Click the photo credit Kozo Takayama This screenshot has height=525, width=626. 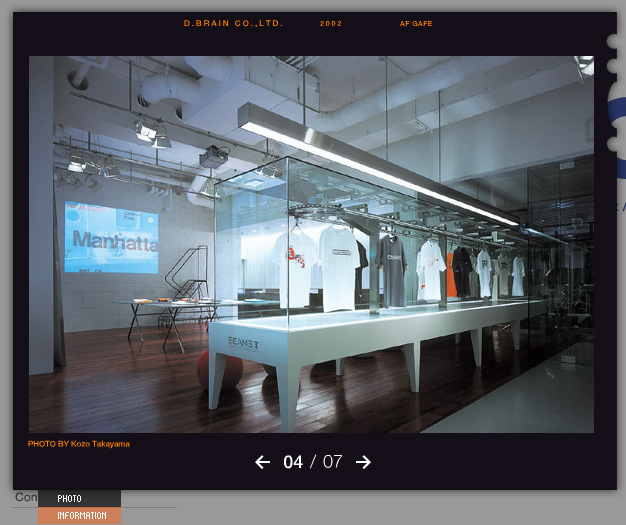click(79, 444)
